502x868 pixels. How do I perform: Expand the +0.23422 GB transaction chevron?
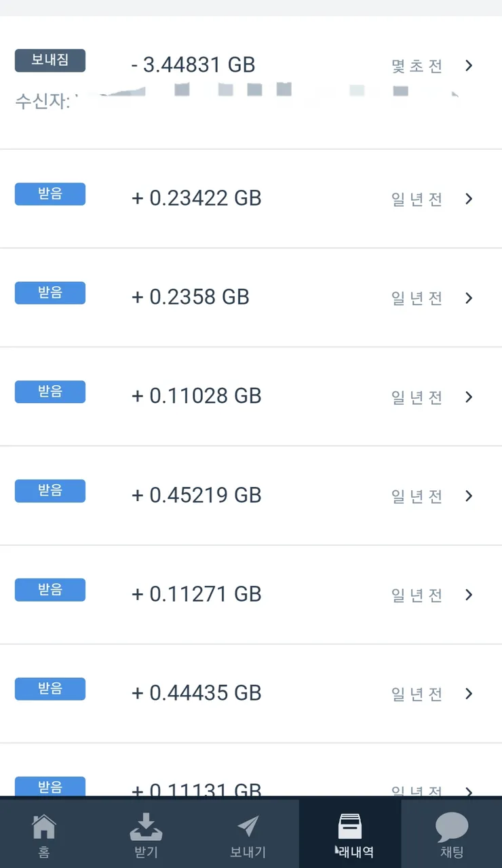pyautogui.click(x=469, y=199)
